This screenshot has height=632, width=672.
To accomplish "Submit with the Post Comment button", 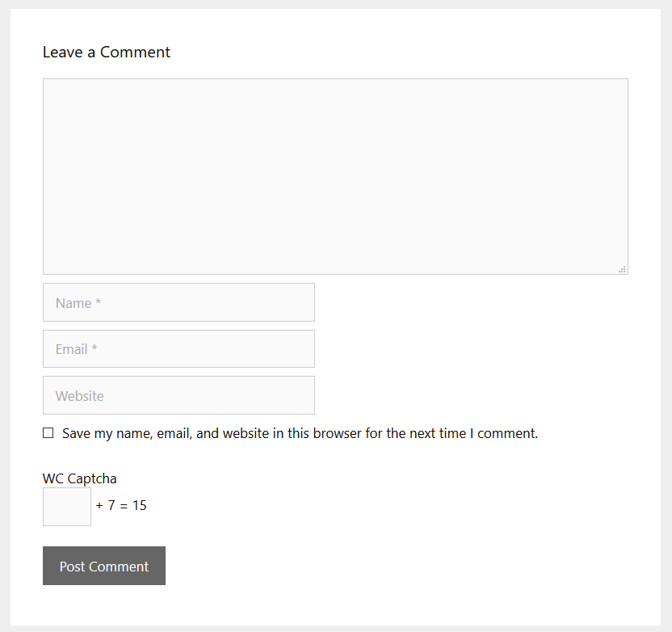I will [x=104, y=566].
